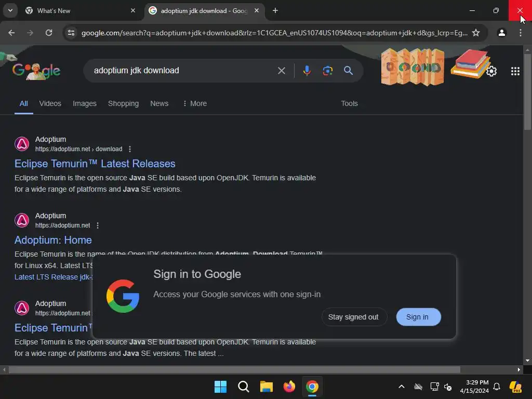Image resolution: width=532 pixels, height=399 pixels.
Task: Open the Google apps grid
Action: coord(515,71)
